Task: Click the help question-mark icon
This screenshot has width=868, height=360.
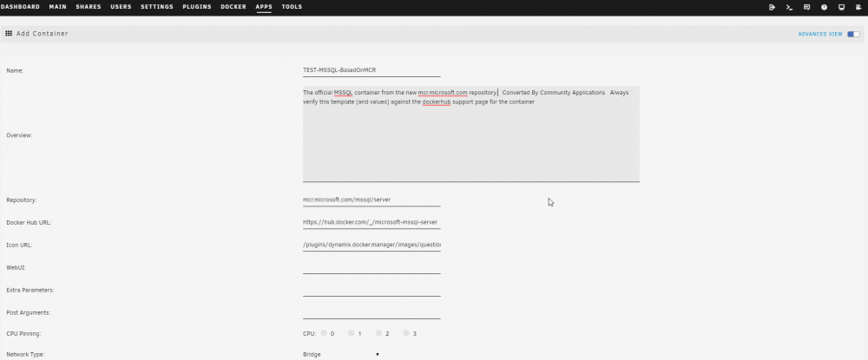Action: (x=825, y=7)
